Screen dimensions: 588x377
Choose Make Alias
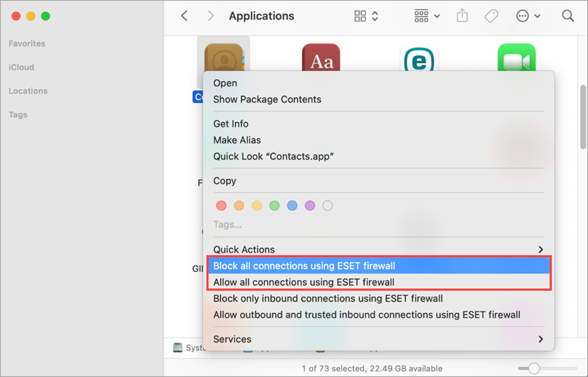pyautogui.click(x=379, y=140)
